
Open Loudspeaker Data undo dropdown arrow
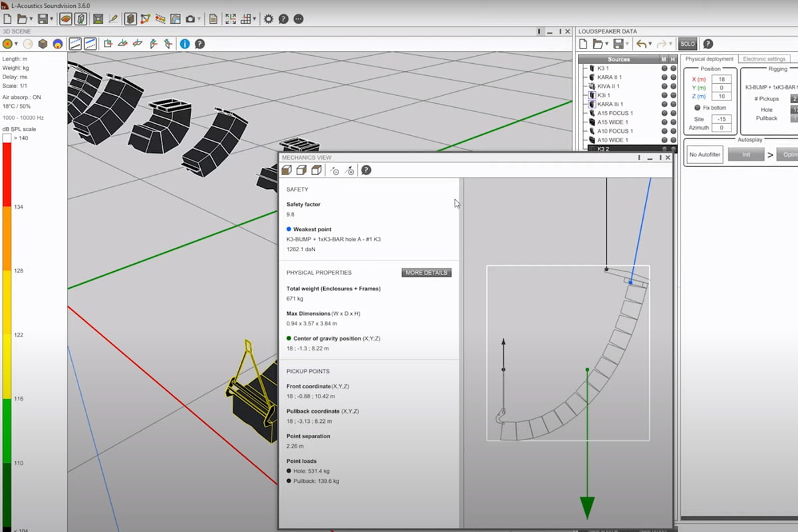click(650, 45)
